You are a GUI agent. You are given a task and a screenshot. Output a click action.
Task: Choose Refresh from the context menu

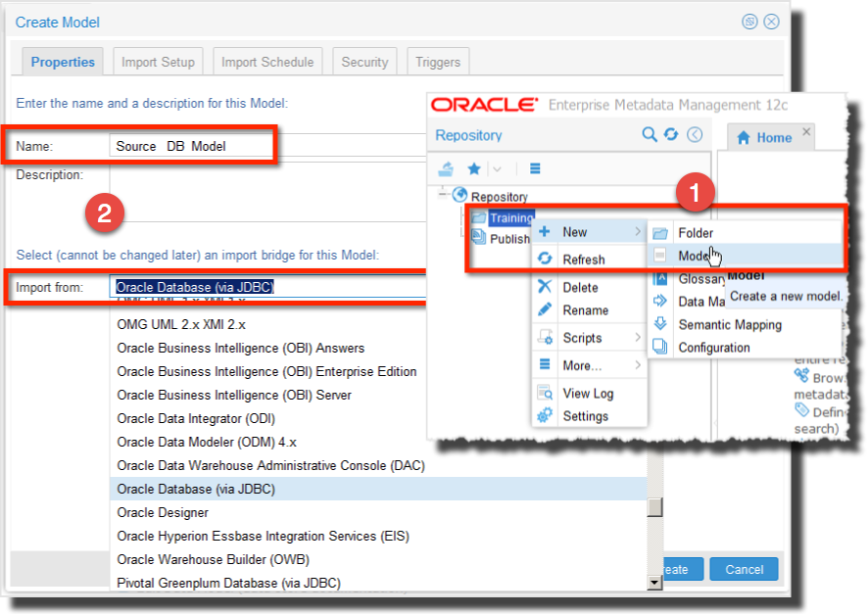tap(590, 259)
